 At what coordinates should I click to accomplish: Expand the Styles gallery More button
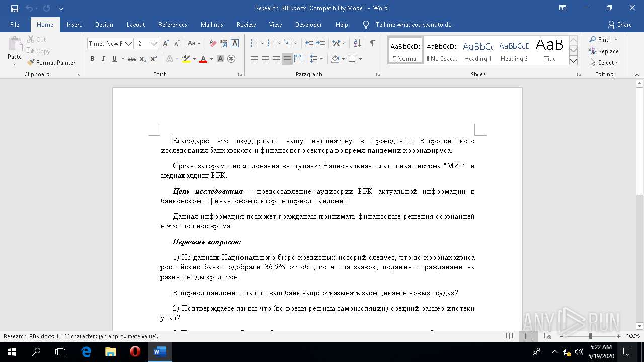pyautogui.click(x=573, y=61)
